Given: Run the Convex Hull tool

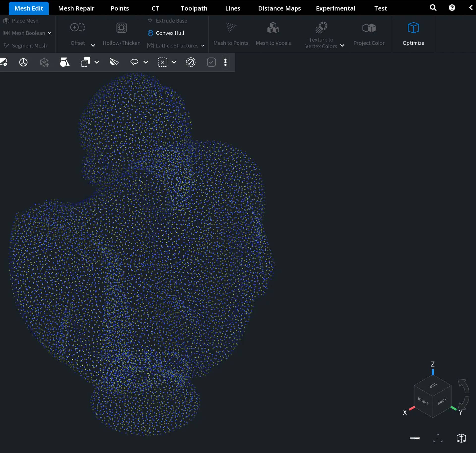Looking at the screenshot, I should 166,33.
